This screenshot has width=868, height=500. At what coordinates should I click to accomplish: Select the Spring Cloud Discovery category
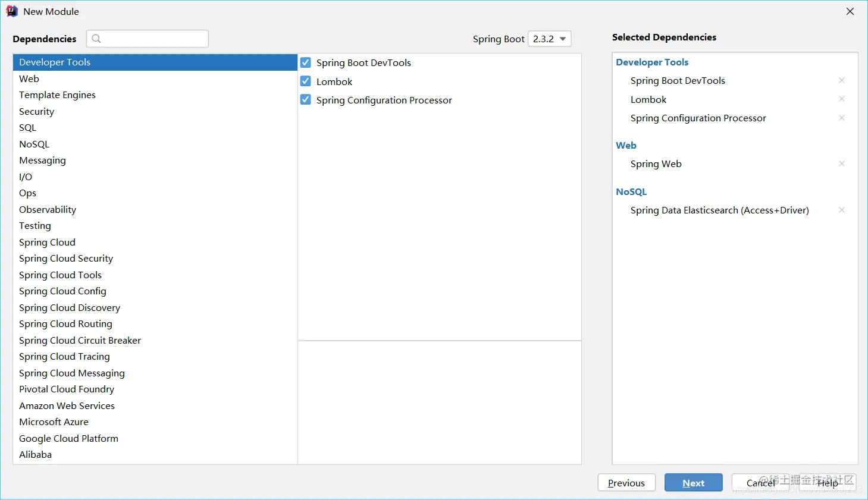(x=155, y=307)
